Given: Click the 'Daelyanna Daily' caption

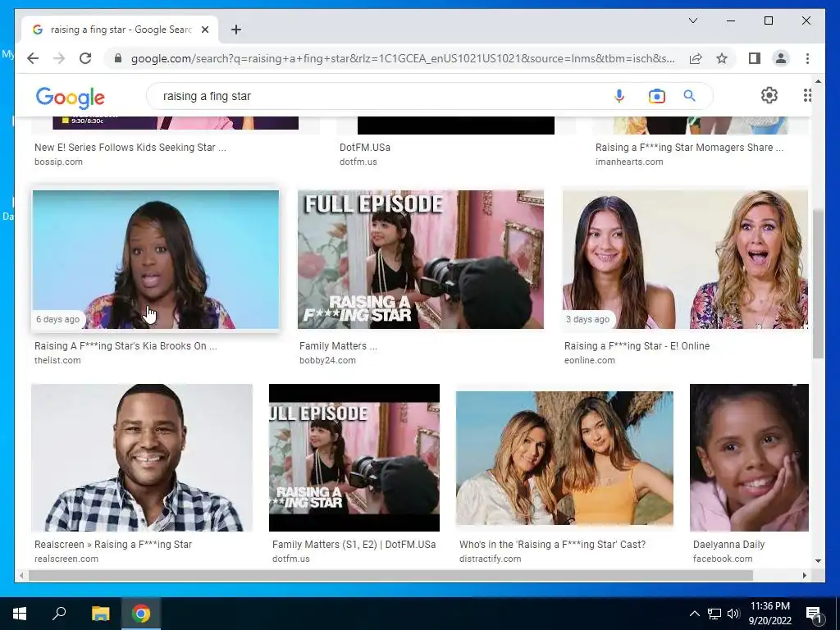Looking at the screenshot, I should tap(728, 545).
